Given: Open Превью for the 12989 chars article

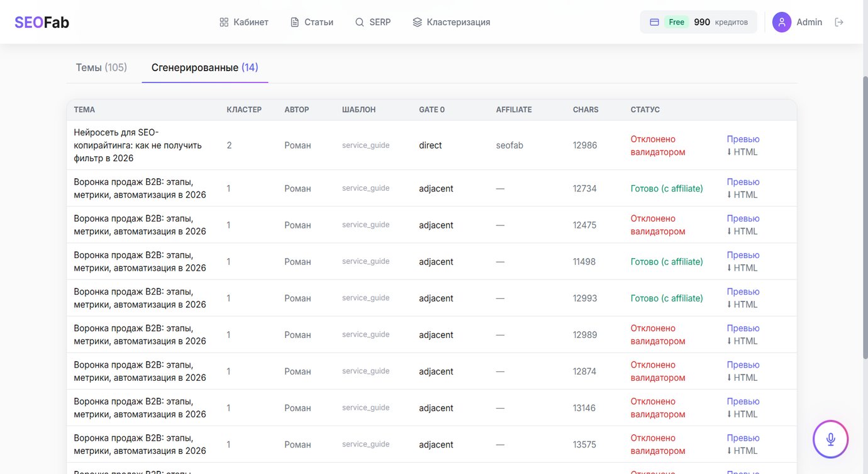Looking at the screenshot, I should click(x=743, y=328).
